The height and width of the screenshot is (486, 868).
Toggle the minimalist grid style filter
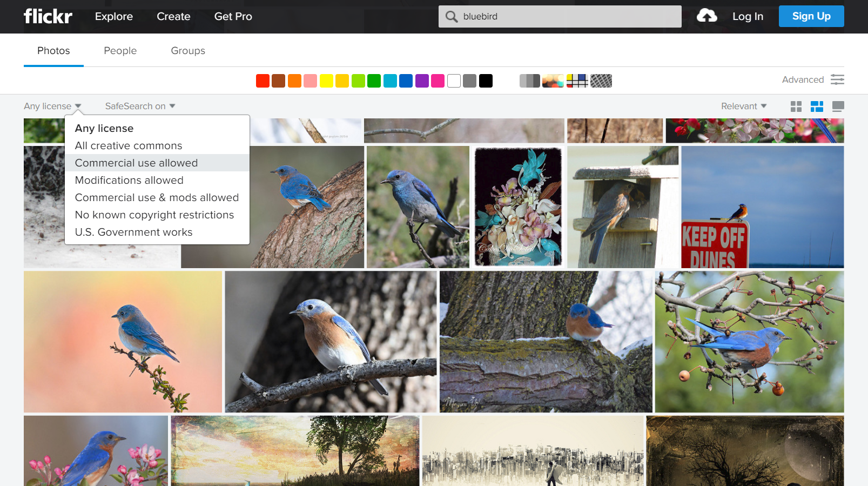tap(577, 81)
